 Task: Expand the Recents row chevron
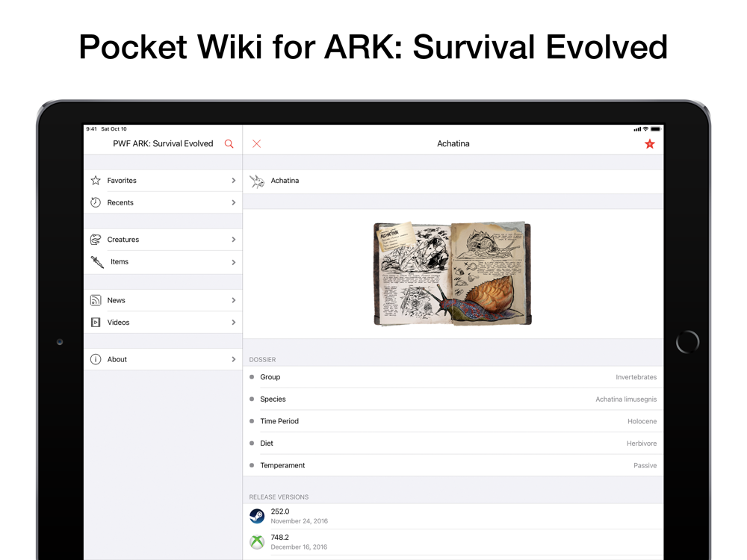[x=233, y=202]
